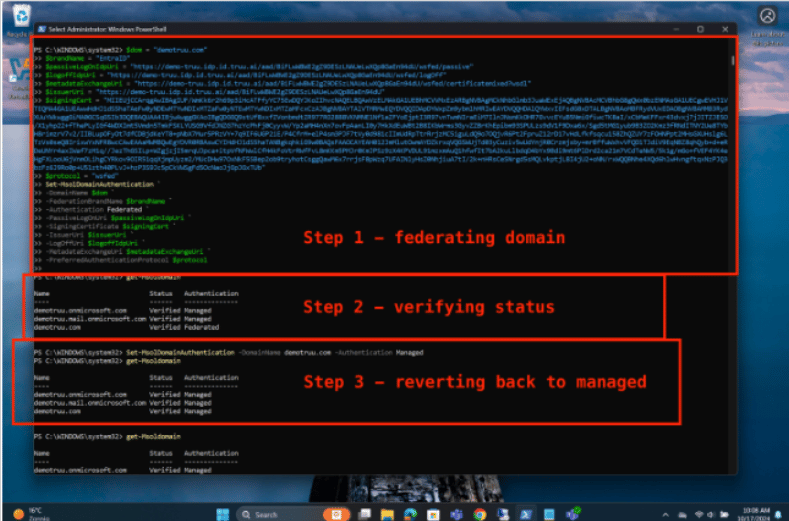Click the $logoffIdpUri assignment line
Viewport: 789px width, 521px height.
[x=240, y=75]
